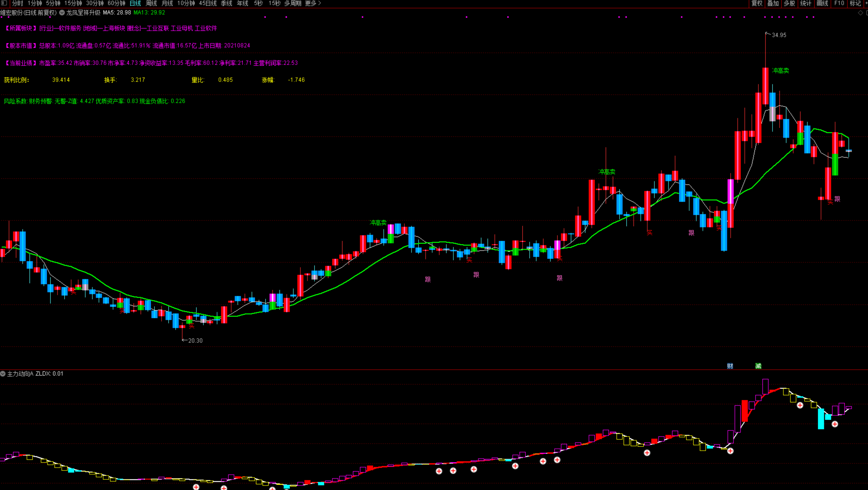Click the MA5: 28.98 value
The width and height of the screenshot is (868, 490).
(x=117, y=13)
